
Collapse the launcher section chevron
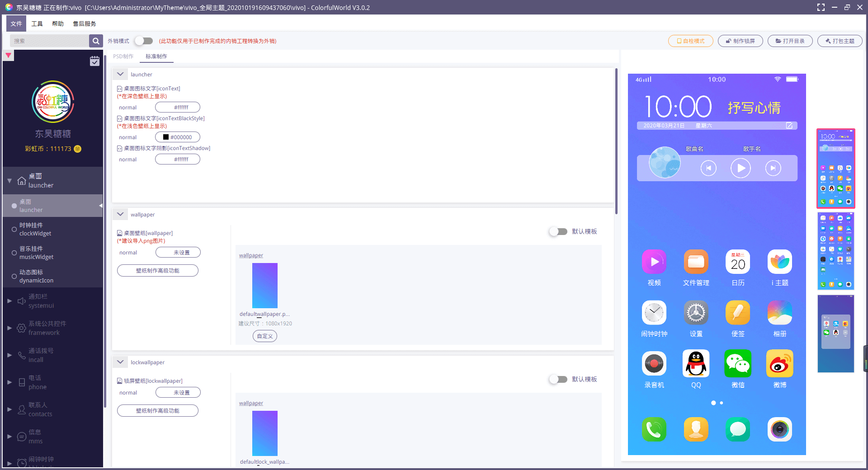click(x=120, y=74)
